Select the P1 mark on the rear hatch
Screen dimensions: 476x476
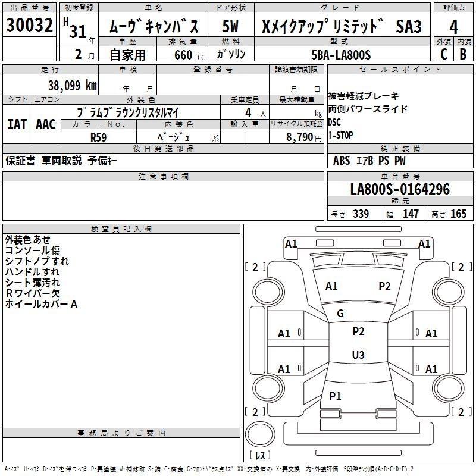click(336, 396)
